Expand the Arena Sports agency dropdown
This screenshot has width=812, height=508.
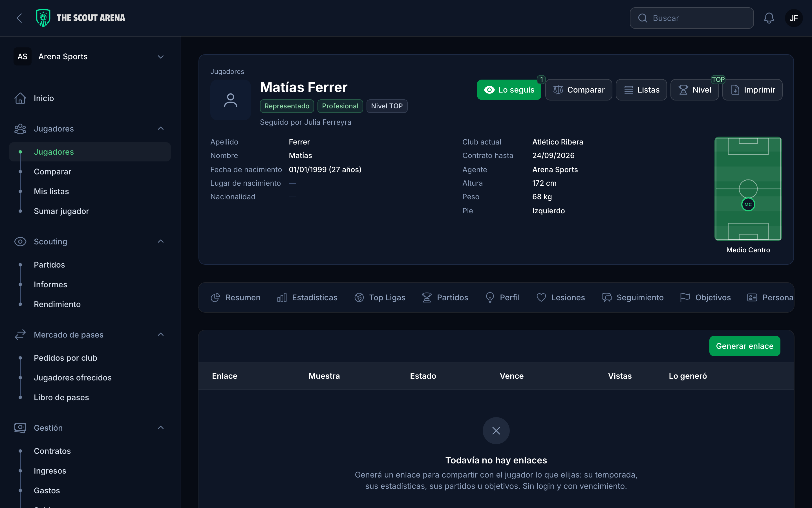click(90, 56)
